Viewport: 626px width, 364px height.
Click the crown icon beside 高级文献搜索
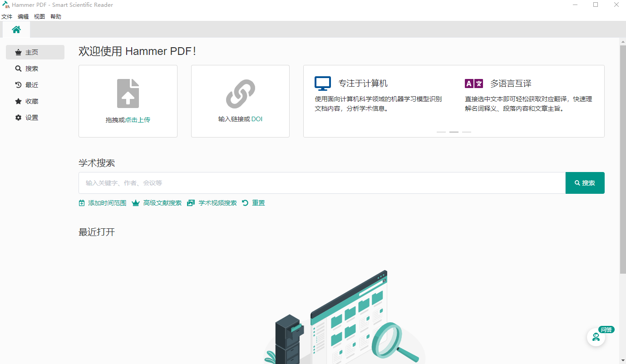click(x=135, y=203)
